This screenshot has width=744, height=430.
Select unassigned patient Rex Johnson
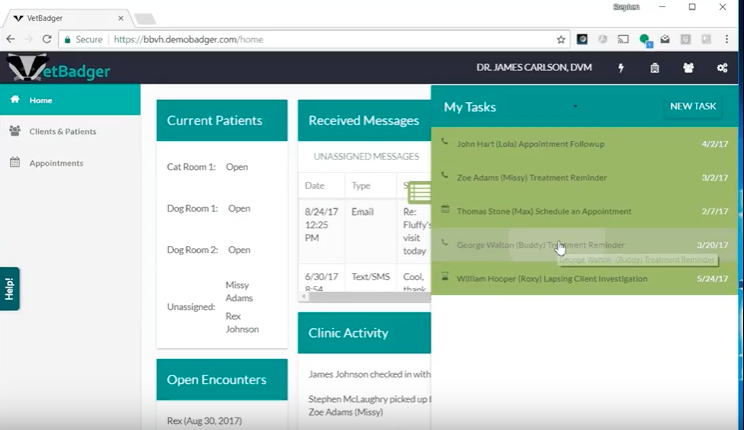pos(242,322)
